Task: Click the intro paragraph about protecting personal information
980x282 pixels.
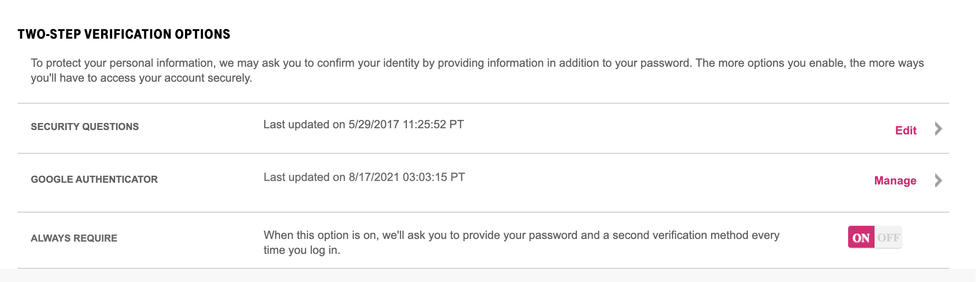Action: [x=477, y=63]
